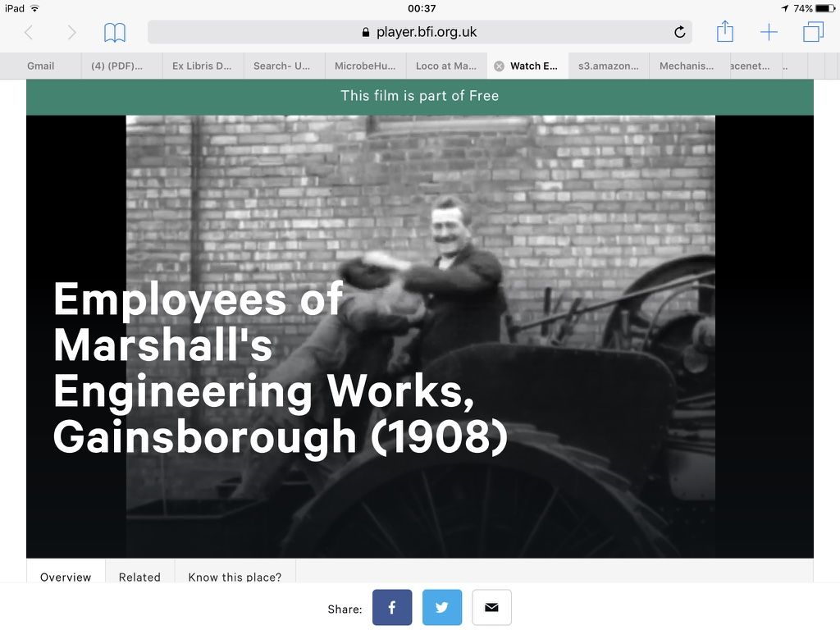The height and width of the screenshot is (630, 840).
Task: Add a new tab with the plus icon
Action: (x=769, y=32)
